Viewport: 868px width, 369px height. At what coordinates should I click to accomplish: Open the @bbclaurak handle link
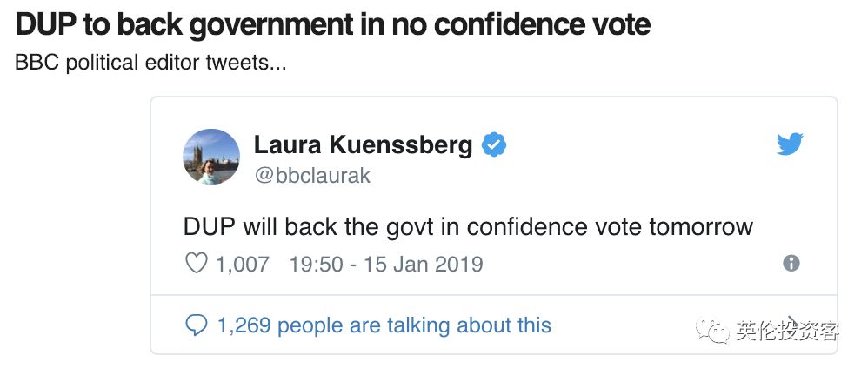(x=312, y=175)
